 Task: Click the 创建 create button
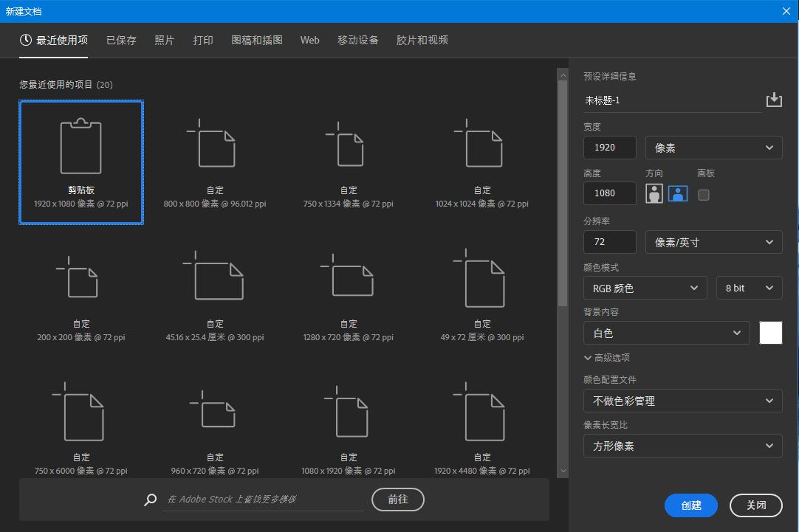[690, 505]
